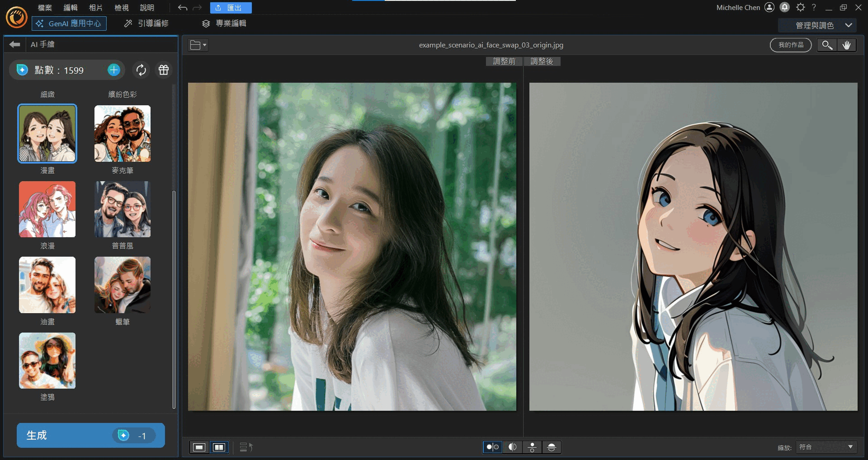Viewport: 868px width, 460px height.
Task: Click the undo arrow
Action: [x=183, y=8]
